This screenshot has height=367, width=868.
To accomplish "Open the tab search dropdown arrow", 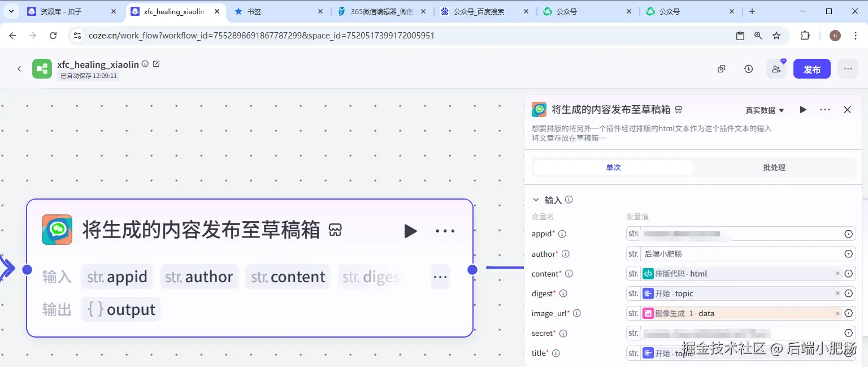I will [x=12, y=11].
